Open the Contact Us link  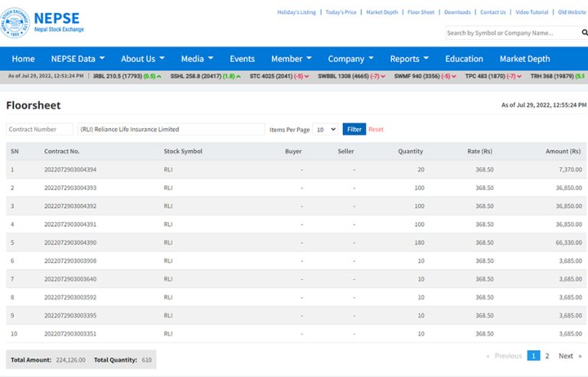493,12
